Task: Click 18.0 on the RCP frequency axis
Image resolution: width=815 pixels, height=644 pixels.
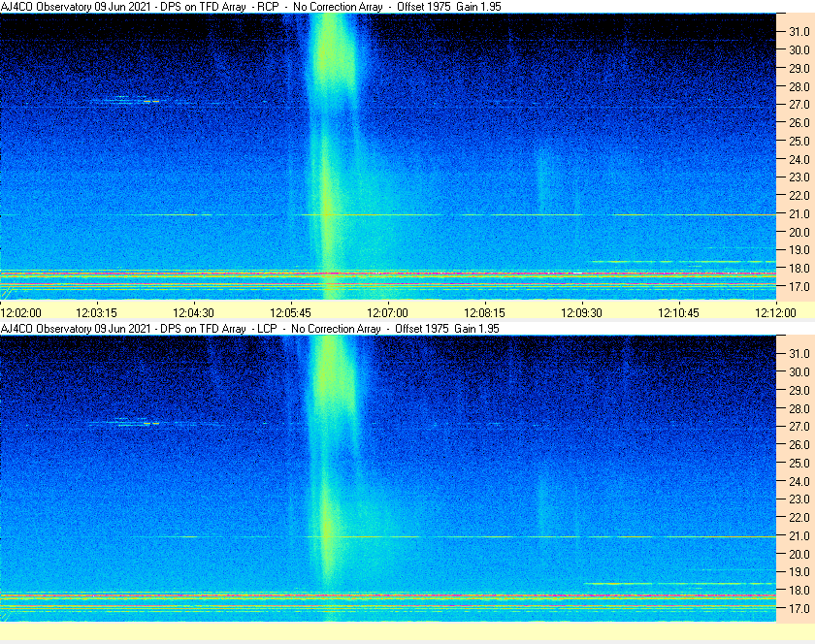Action: (x=799, y=269)
